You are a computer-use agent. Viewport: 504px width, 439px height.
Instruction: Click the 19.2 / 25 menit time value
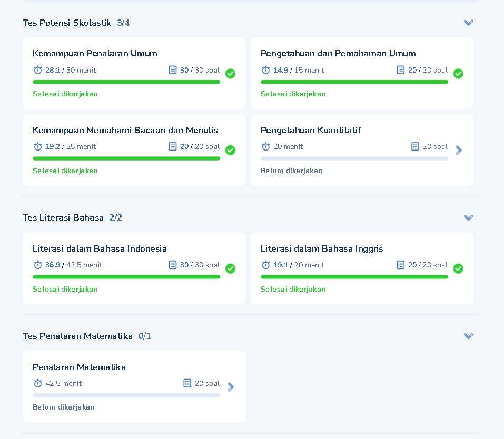(x=71, y=146)
